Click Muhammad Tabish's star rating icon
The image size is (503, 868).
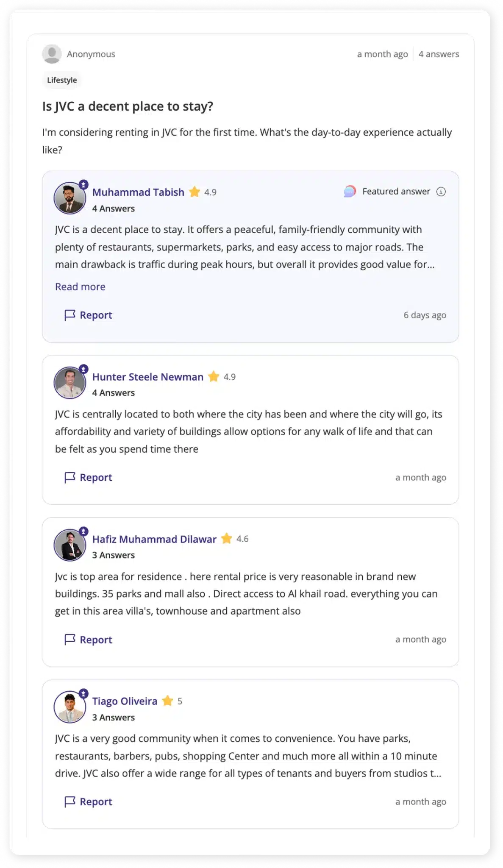[x=195, y=192]
